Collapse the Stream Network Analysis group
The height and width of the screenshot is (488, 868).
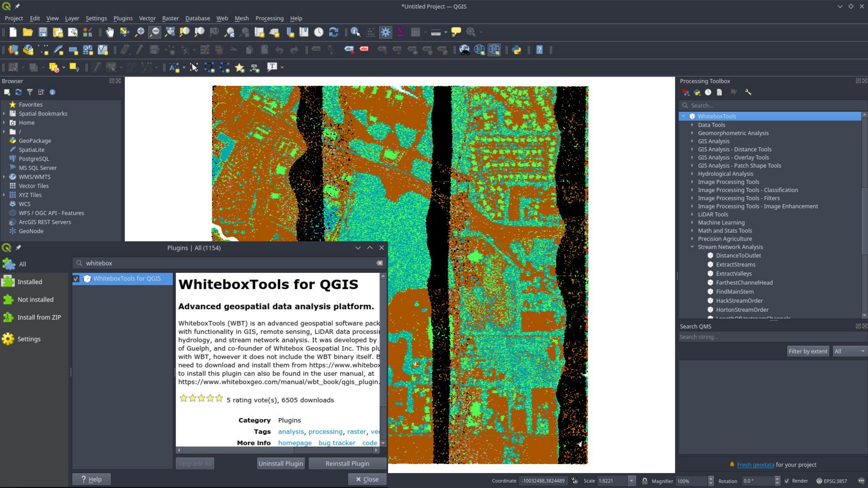click(692, 247)
